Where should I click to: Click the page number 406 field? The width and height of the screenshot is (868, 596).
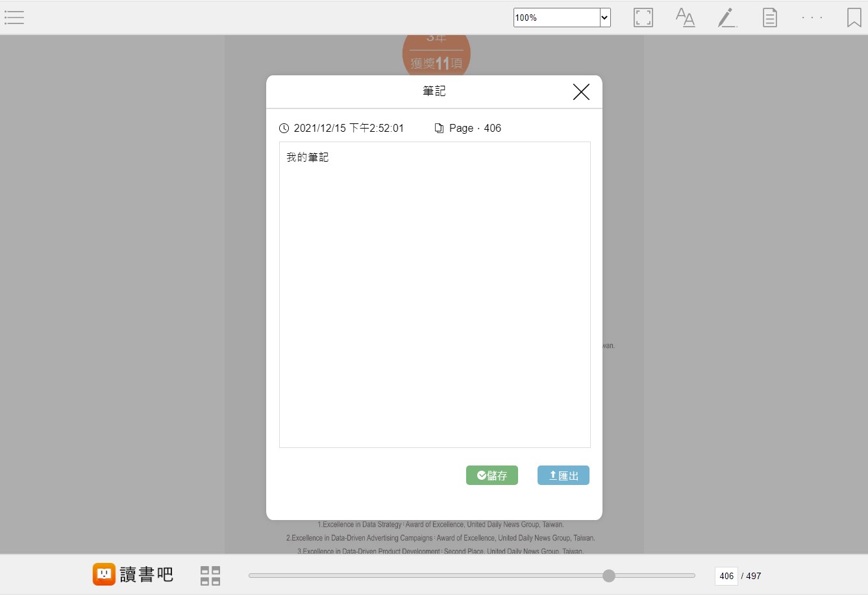726,576
